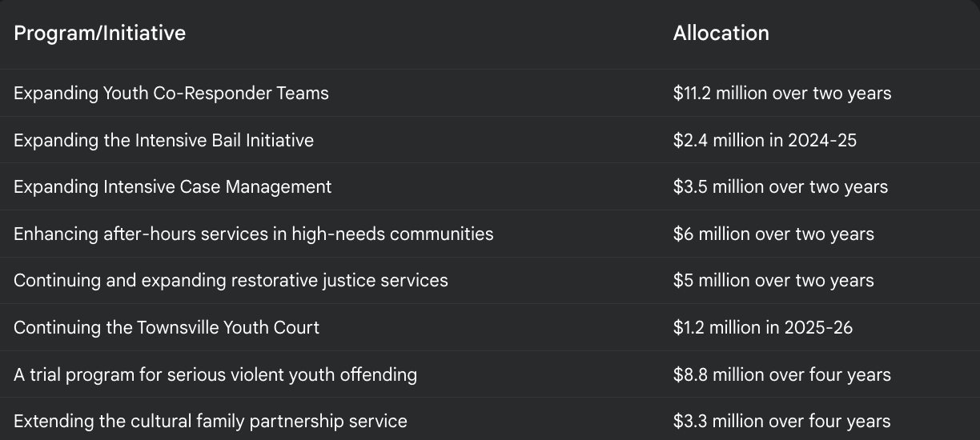Click the Program/Initiative column header
980x440 pixels.
[99, 33]
